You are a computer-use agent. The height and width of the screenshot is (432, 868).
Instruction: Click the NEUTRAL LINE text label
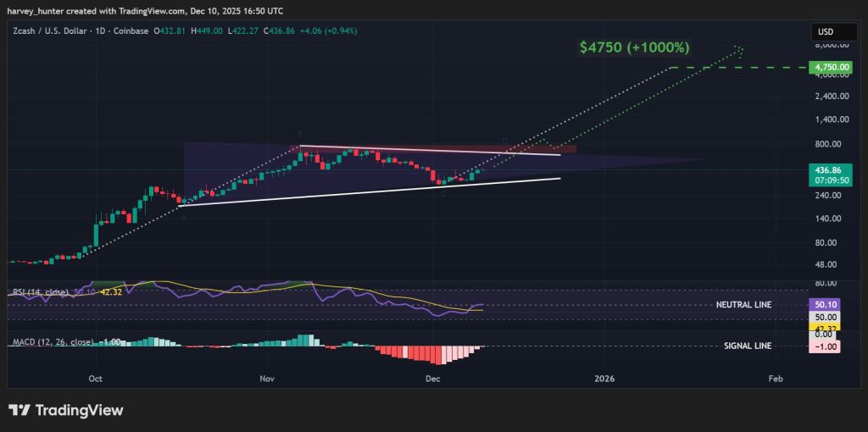click(x=743, y=305)
